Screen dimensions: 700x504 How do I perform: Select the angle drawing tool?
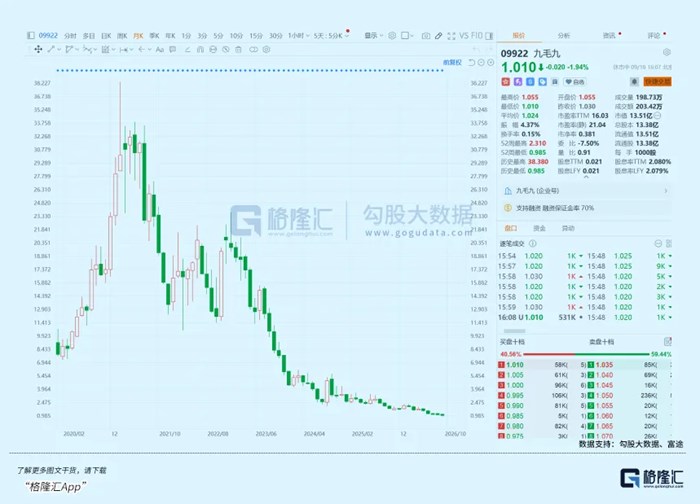[x=188, y=50]
